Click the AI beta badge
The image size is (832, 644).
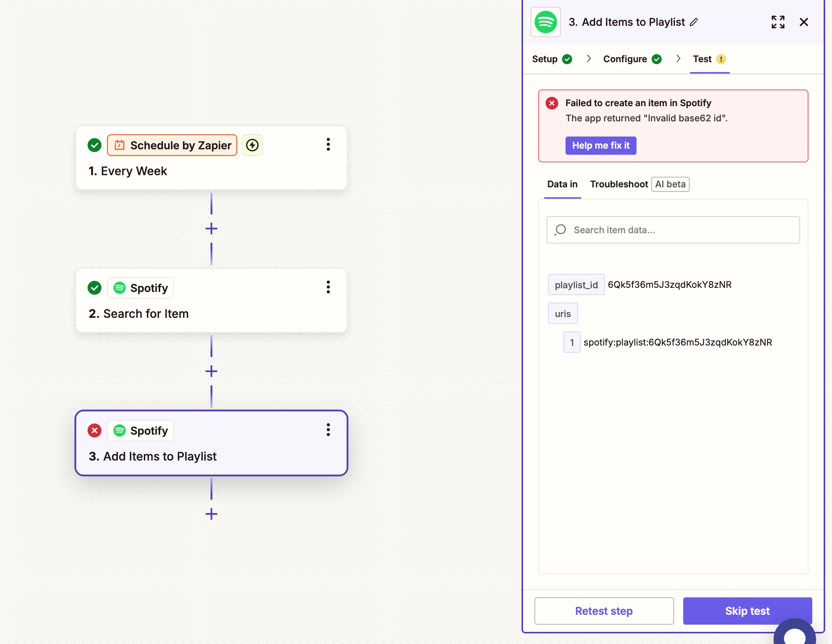tap(670, 184)
